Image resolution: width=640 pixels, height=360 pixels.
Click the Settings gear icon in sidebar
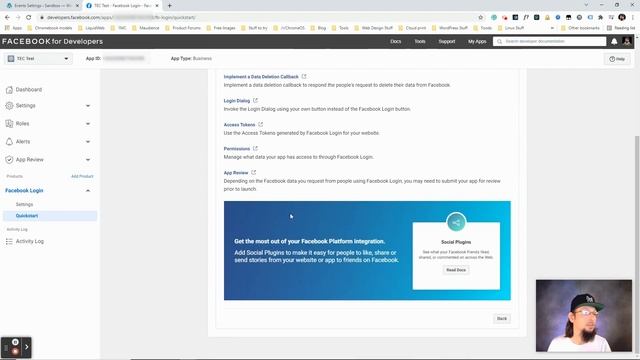click(9, 106)
